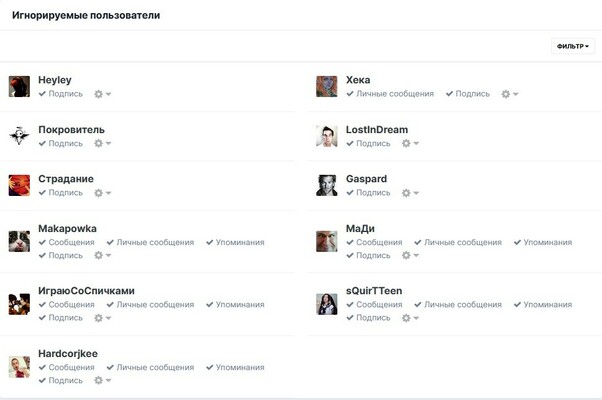This screenshot has height=400, width=602.
Task: Open the gear settings next to Heyley
Action: pos(103,94)
